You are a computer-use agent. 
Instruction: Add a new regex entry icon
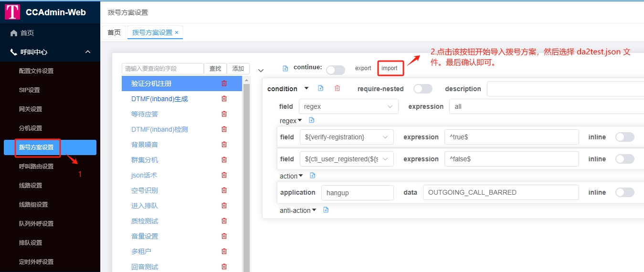click(x=312, y=120)
